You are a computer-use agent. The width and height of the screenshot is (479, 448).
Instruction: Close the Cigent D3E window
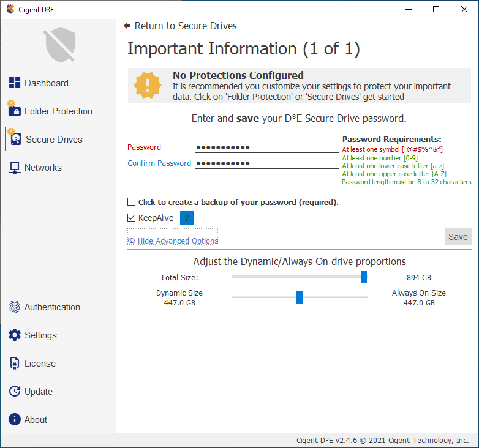pos(464,9)
